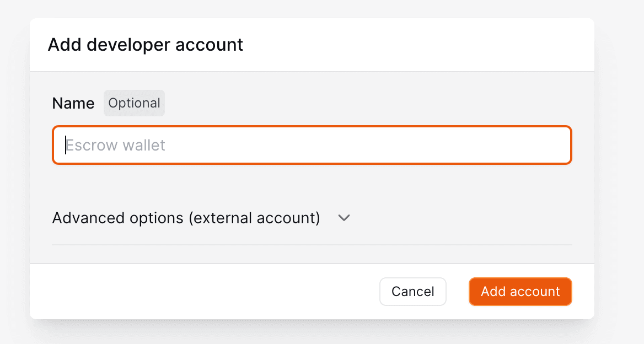The width and height of the screenshot is (644, 344).
Task: Click the Name field label
Action: 73,103
